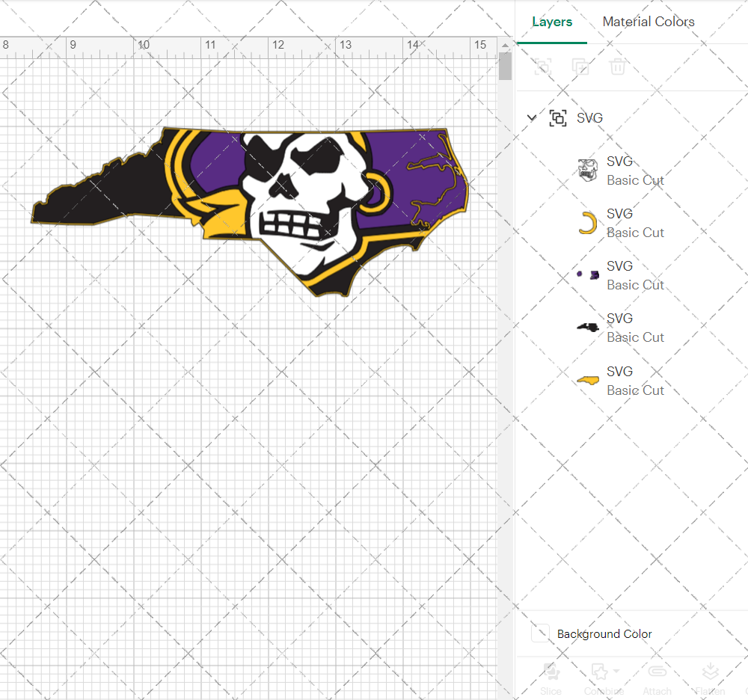748x700 pixels.
Task: Click the Delete trash icon in Layers
Action: click(617, 67)
